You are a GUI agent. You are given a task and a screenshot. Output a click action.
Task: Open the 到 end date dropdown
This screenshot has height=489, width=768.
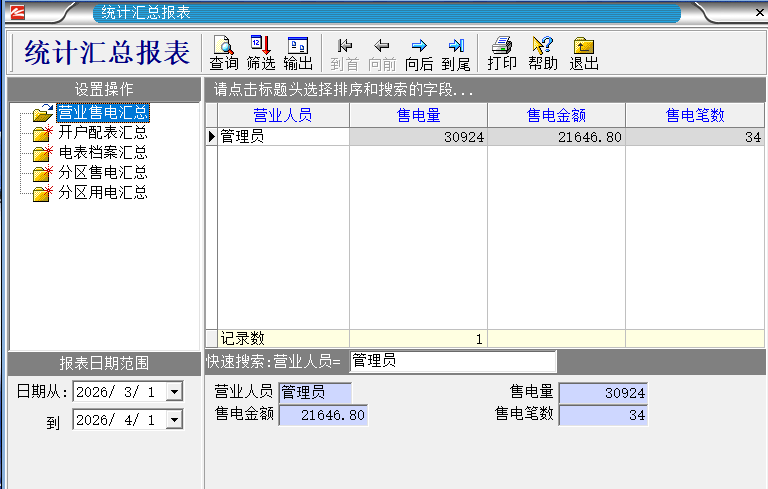(x=175, y=420)
